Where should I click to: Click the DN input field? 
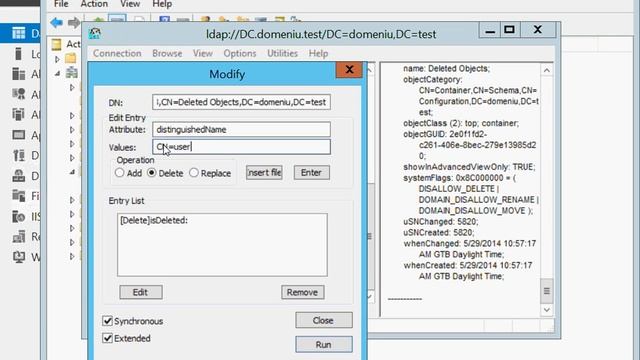click(x=241, y=102)
